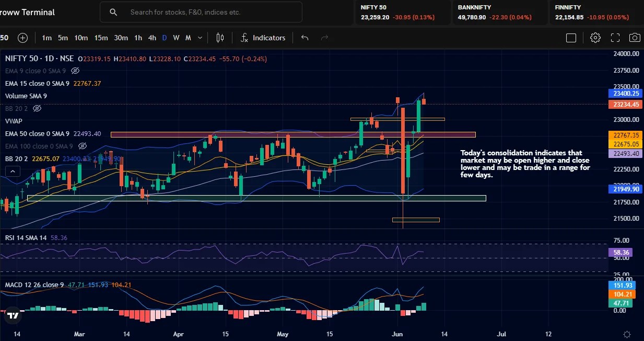Take a chart snapshot with camera icon
The height and width of the screenshot is (341, 644).
point(635,38)
